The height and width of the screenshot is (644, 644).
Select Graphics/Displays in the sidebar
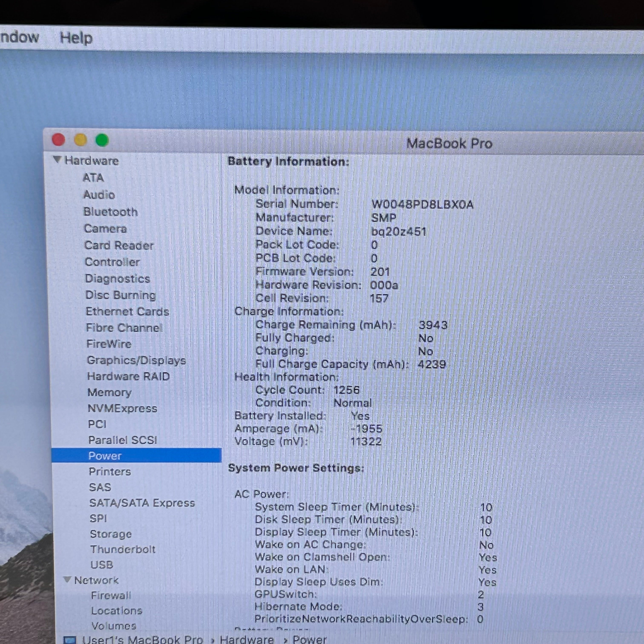coord(136,360)
